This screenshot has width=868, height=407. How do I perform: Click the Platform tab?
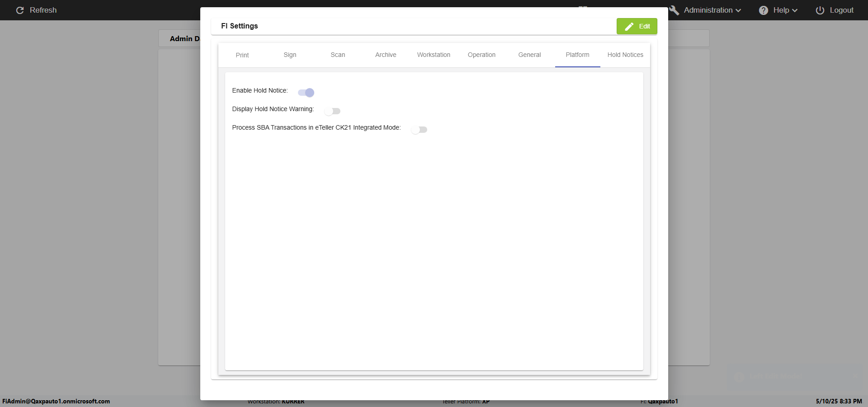[x=577, y=55]
